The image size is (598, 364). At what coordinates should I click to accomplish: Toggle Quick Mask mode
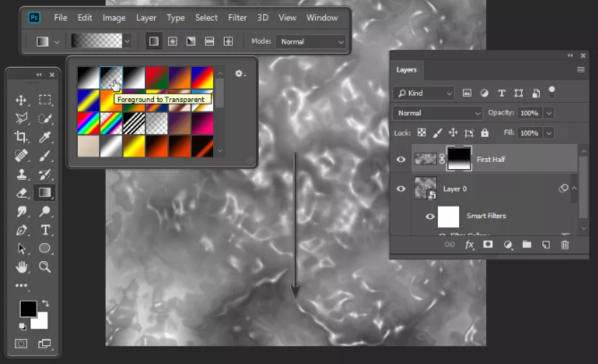21,343
